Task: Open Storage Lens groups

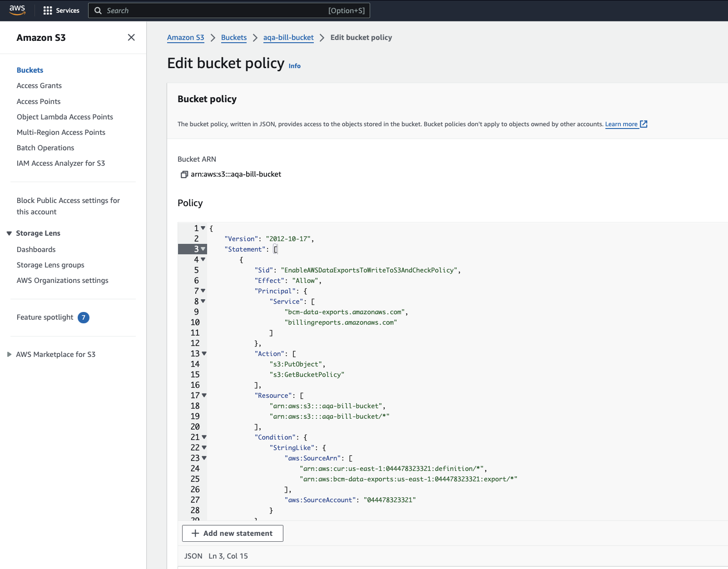Action: pos(50,265)
